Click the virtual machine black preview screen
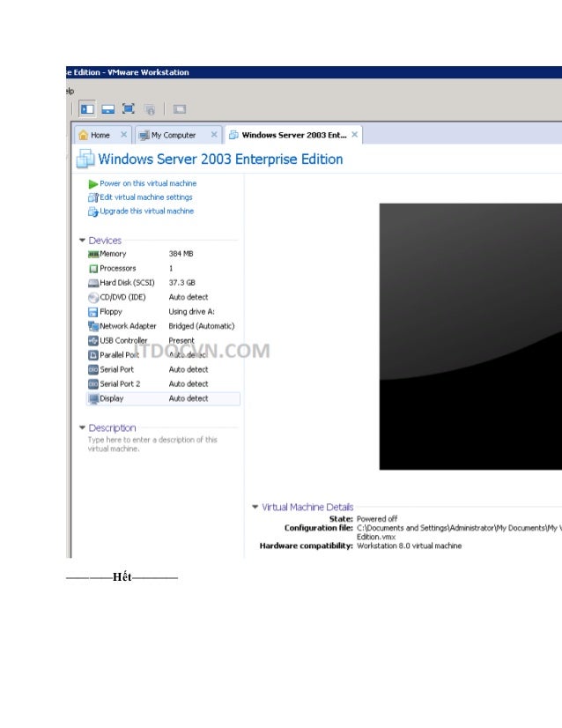The width and height of the screenshot is (562, 728). 470,337
